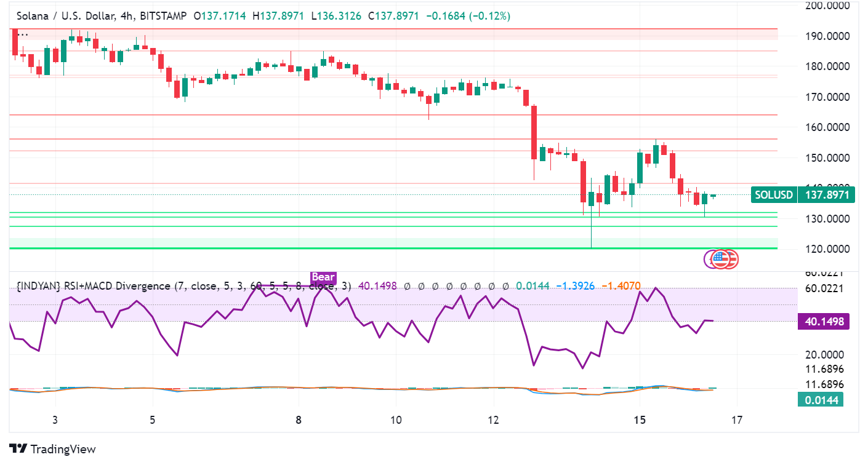
Task: Click the purple Bear divergence label
Action: (x=323, y=277)
